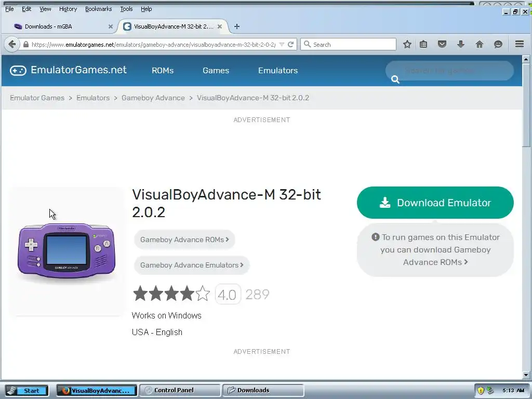Open Gameboy Advance Emulators pill link
The width and height of the screenshot is (532, 399).
point(192,265)
